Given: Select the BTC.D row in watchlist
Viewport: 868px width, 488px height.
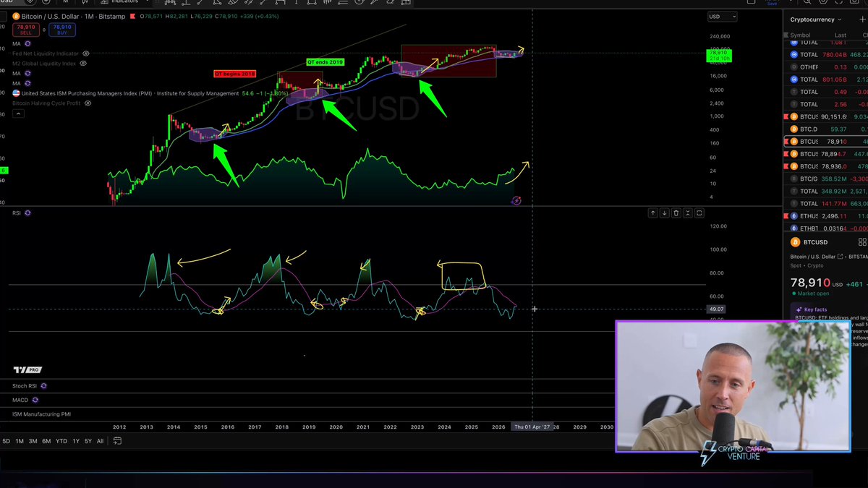Looking at the screenshot, I should point(825,129).
